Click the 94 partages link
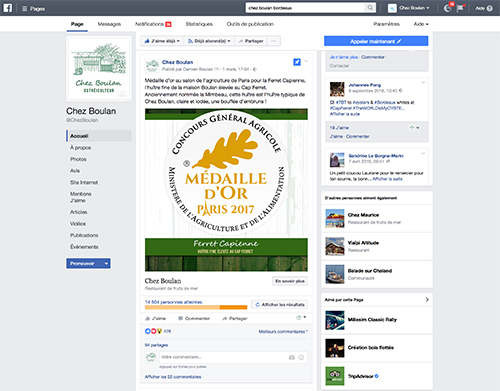Viewport: 500px width, 391px height. coord(156,345)
